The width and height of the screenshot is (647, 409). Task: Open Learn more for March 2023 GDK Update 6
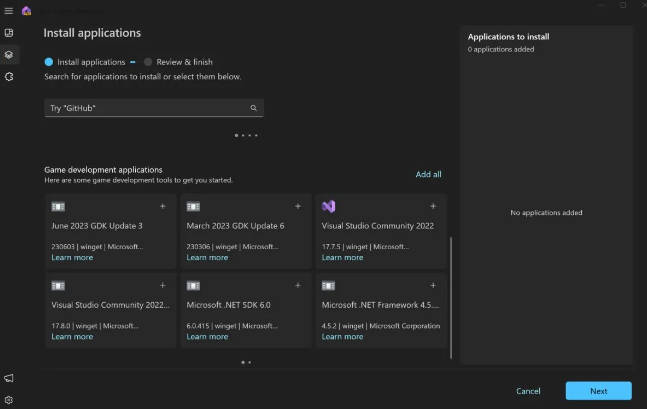pos(207,258)
